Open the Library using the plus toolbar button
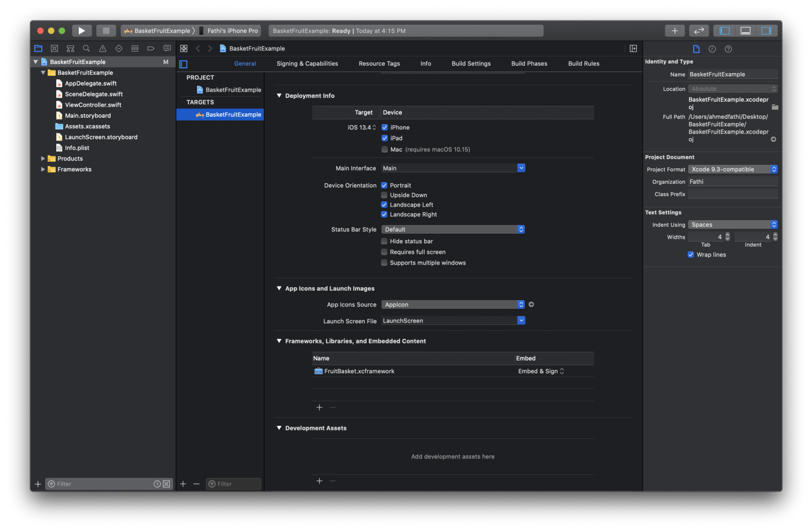The height and width of the screenshot is (531, 812). pyautogui.click(x=675, y=30)
